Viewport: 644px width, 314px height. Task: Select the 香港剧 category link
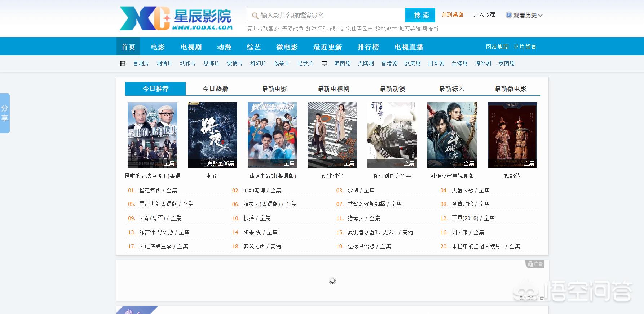pyautogui.click(x=389, y=63)
